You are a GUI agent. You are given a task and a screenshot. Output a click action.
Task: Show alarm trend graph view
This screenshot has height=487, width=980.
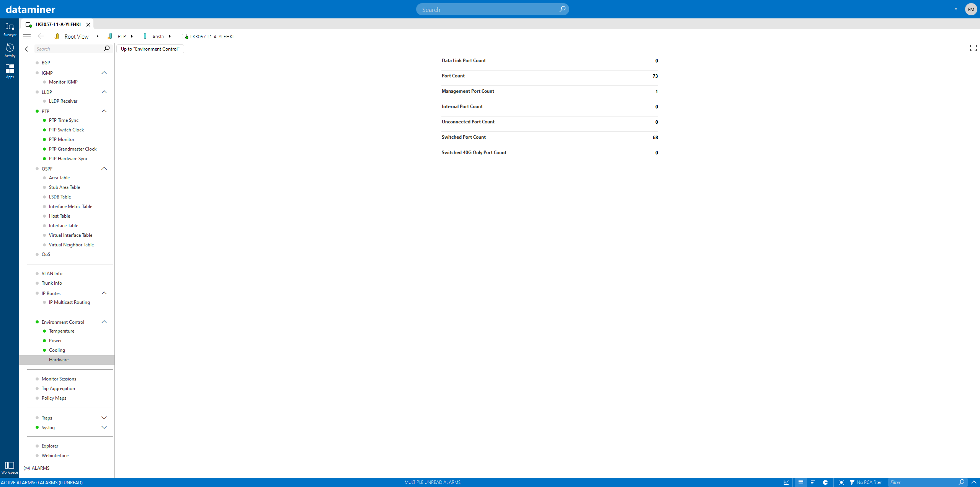(x=786, y=482)
